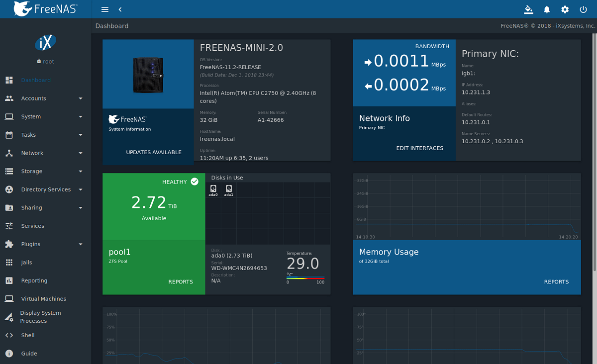Click the Reporting chart icon
Image resolution: width=597 pixels, height=364 pixels.
[9, 280]
